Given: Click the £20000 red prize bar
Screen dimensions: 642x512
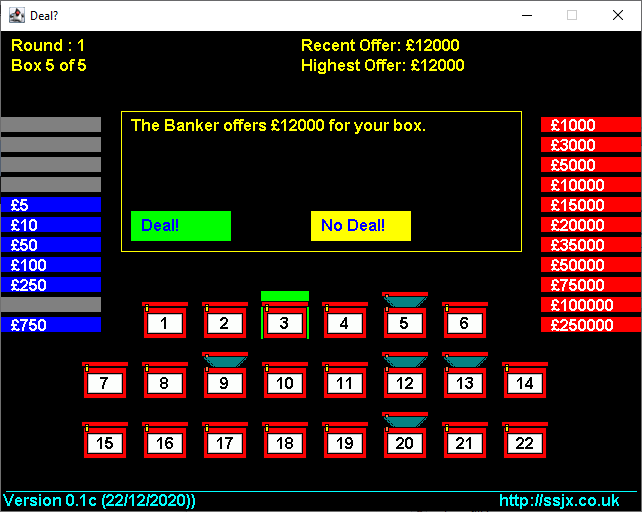Looking at the screenshot, I should pyautogui.click(x=591, y=225).
